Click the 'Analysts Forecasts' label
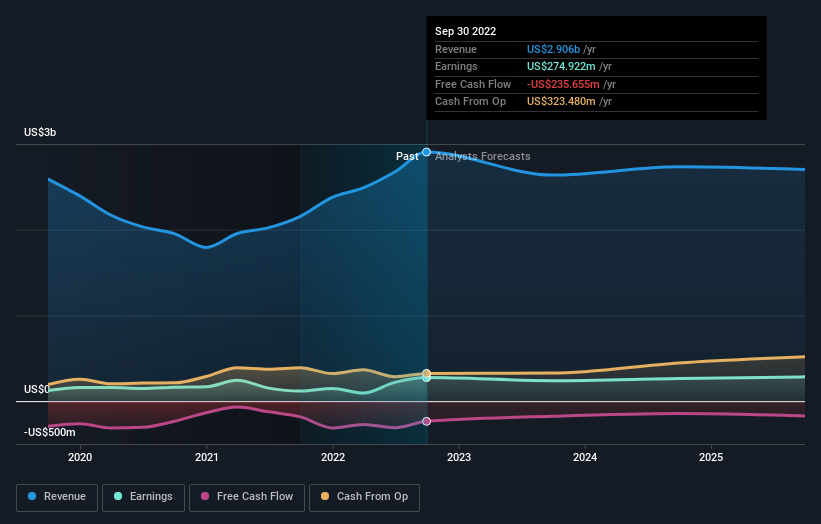 (x=483, y=157)
